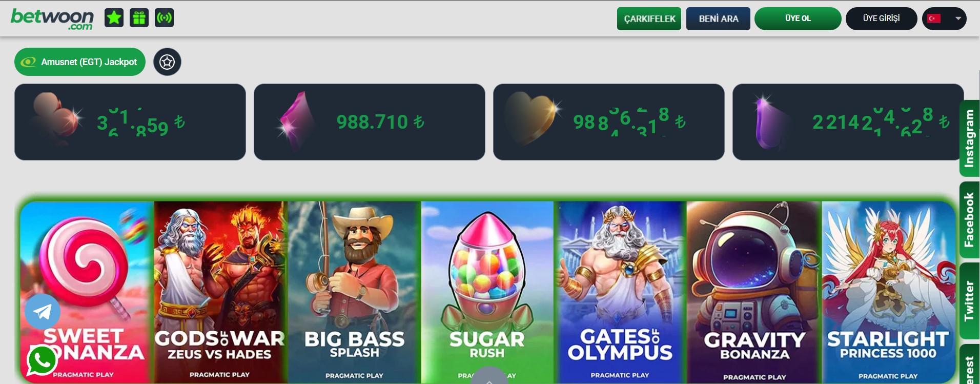The image size is (980, 384).
Task: Click the ÜYE GİRİŞİ login button
Action: 881,18
